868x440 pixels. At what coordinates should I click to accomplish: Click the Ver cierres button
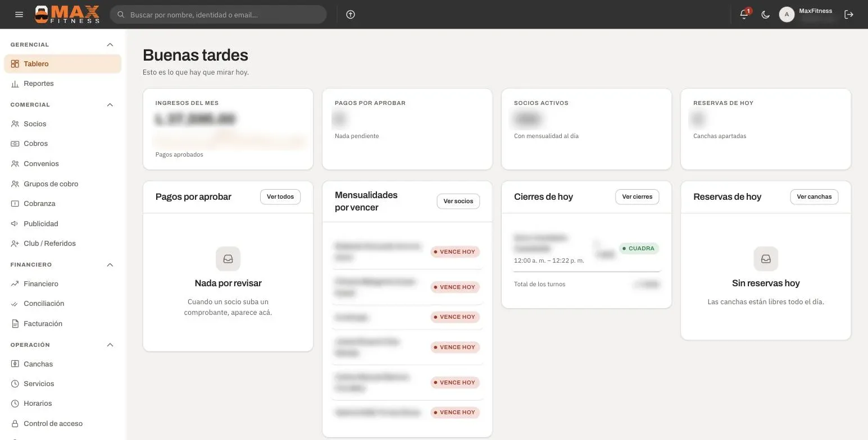(637, 197)
